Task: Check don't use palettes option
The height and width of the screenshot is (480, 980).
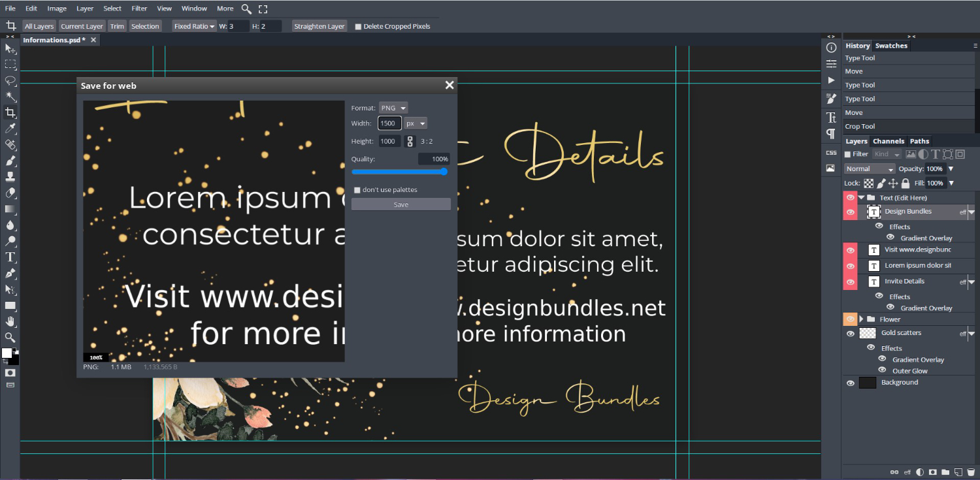Action: pos(357,190)
